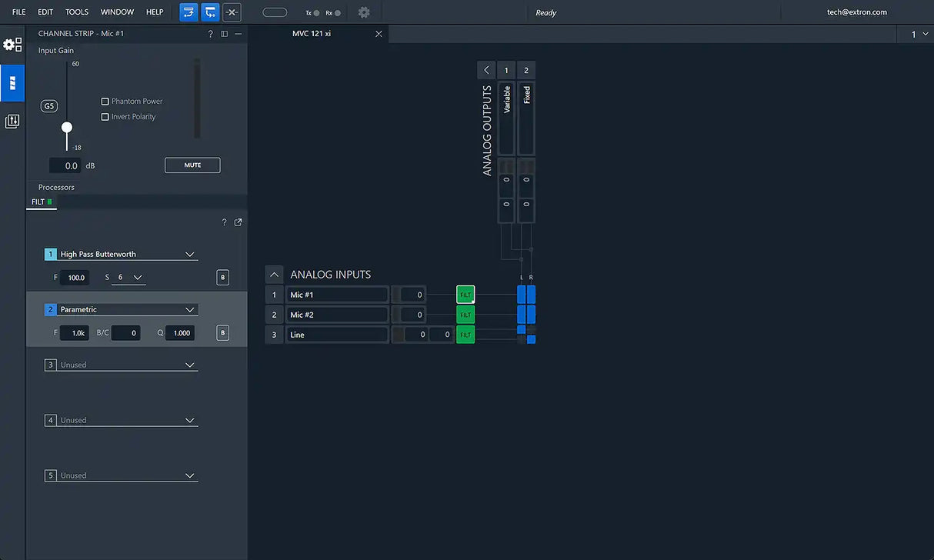
Task: Enable Phantom Power checkbox
Action: (x=105, y=102)
